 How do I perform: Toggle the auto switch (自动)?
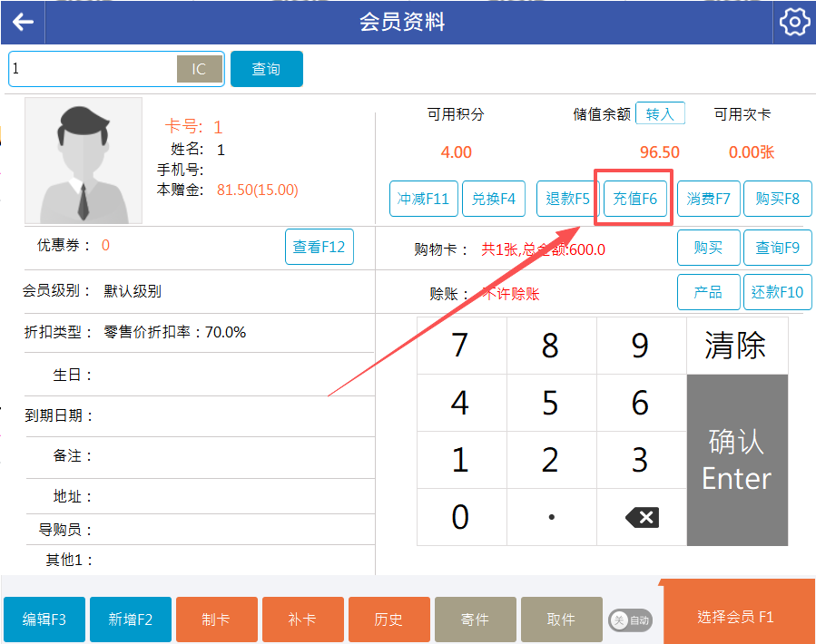point(630,620)
